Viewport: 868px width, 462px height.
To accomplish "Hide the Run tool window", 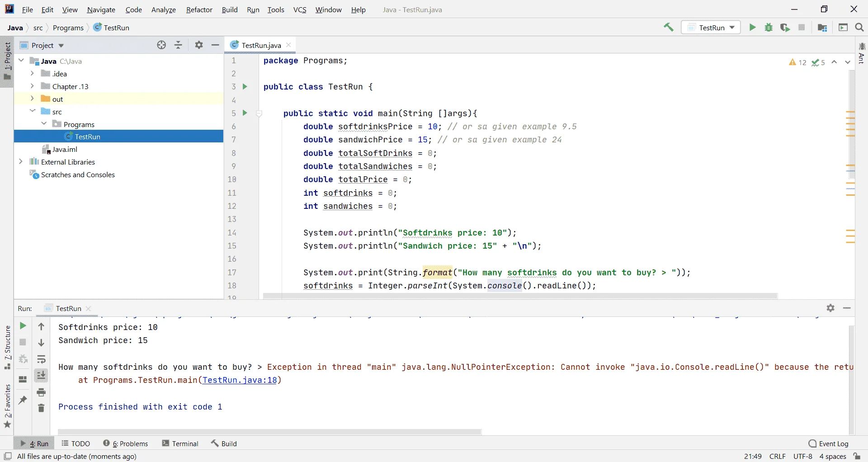I will pos(847,308).
